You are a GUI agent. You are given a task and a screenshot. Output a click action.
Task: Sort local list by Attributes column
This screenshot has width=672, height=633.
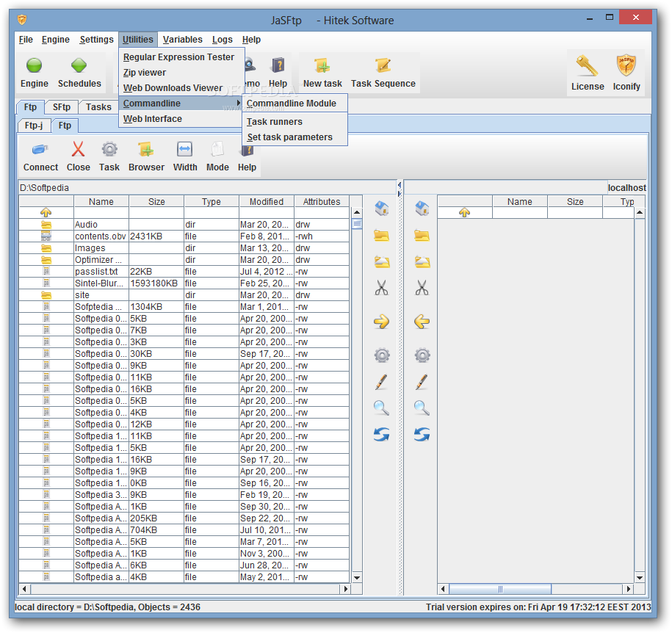[322, 201]
